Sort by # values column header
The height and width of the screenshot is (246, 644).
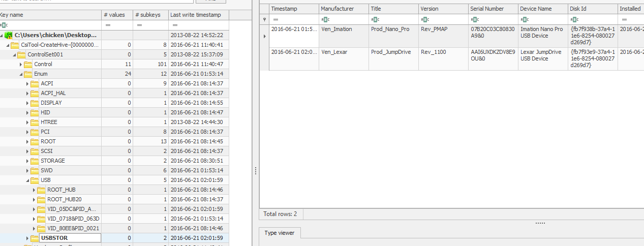tap(117, 15)
